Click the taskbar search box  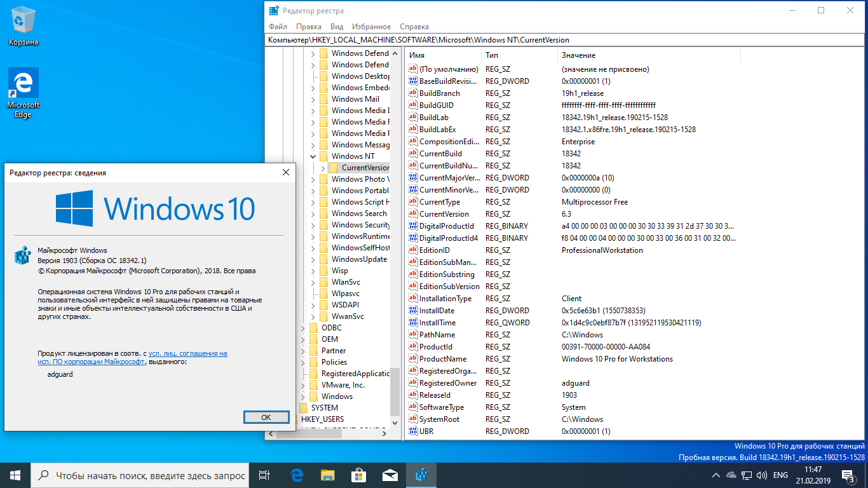click(140, 475)
